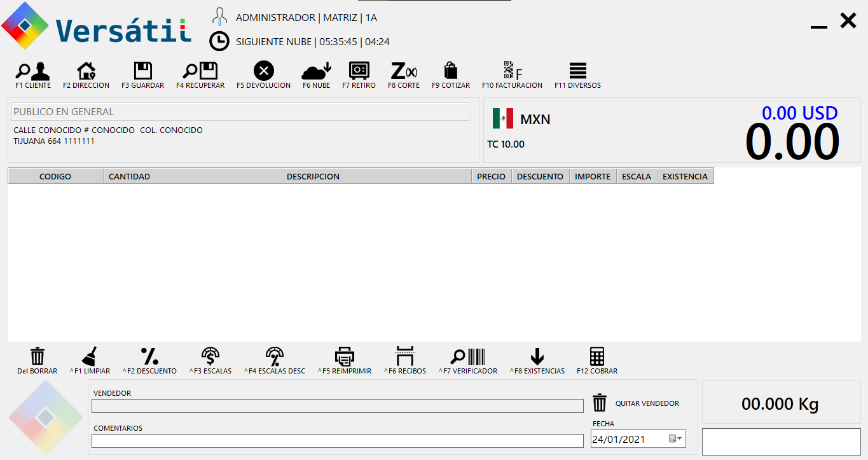Open the F1 Cliente search icon
The image size is (868, 460).
click(32, 71)
